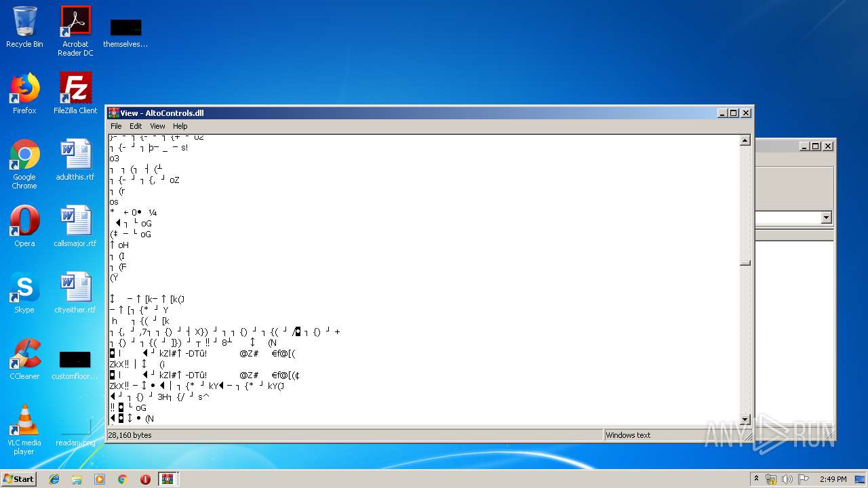Minimize the AltoControls.dll viewer window

(722, 113)
